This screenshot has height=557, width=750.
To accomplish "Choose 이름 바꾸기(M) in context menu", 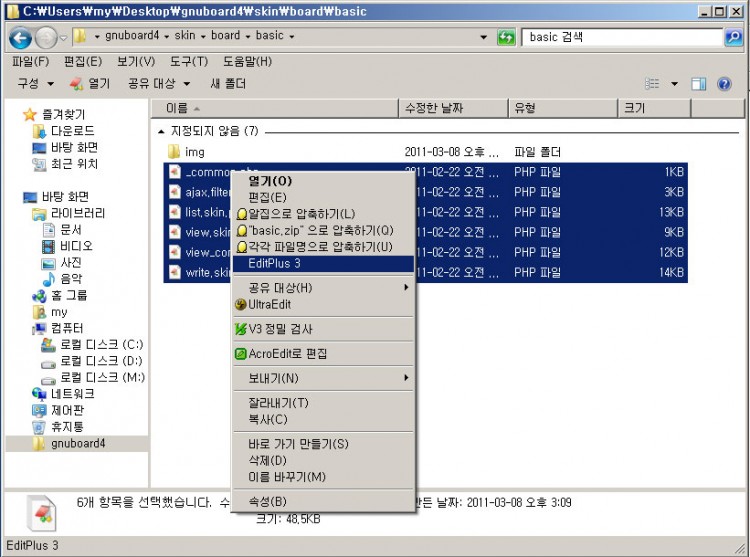I will pyautogui.click(x=323, y=477).
